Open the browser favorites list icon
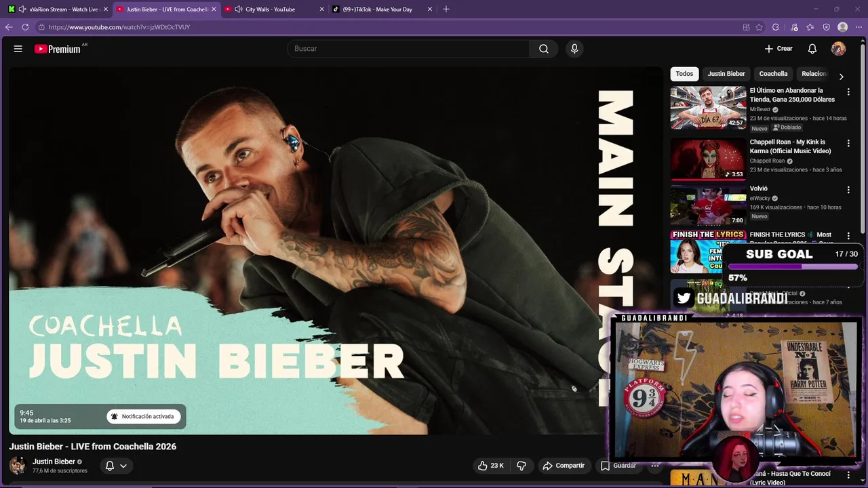The image size is (868, 488). 810,27
